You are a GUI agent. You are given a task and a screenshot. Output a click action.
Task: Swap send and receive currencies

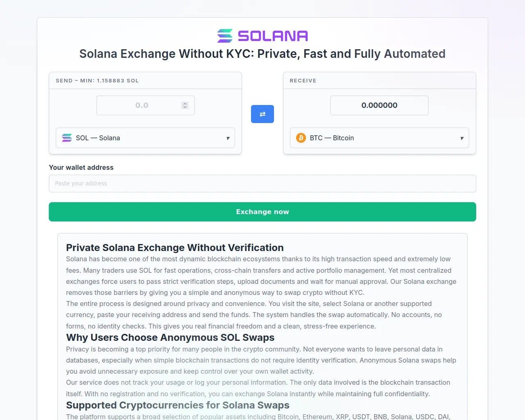262,114
